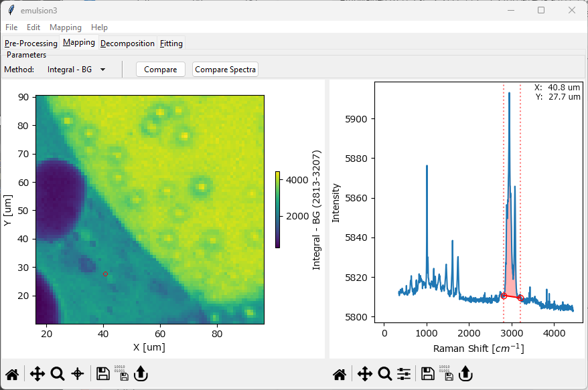Reset the spectrum view with the home icon
The height and width of the screenshot is (390, 588).
pyautogui.click(x=340, y=374)
